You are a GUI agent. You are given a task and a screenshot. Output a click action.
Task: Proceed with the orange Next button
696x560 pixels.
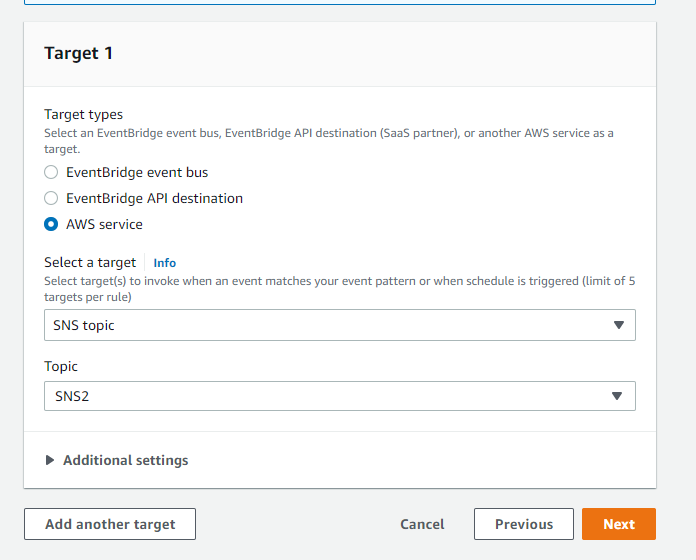click(619, 524)
